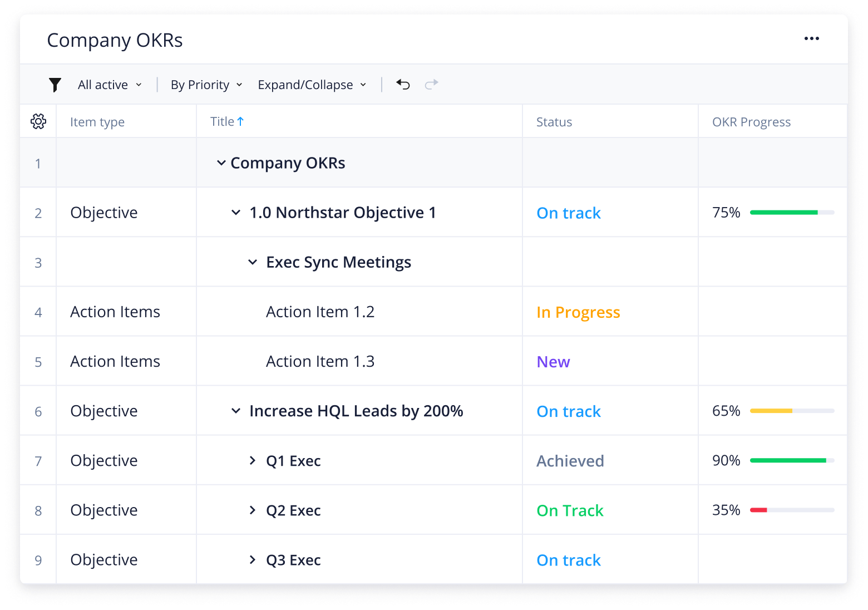Image resolution: width=868 pixels, height=610 pixels.
Task: Collapse 1.0 Northstar Objective 1
Action: pos(236,212)
